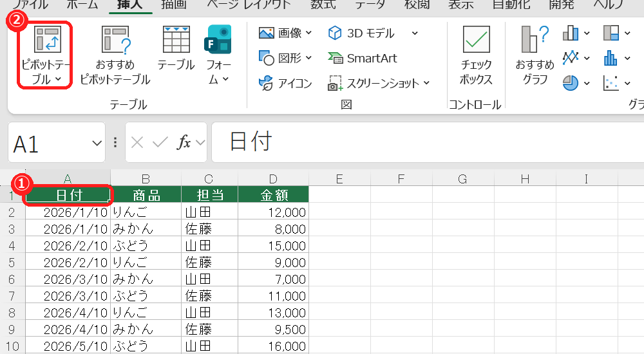This screenshot has height=354, width=644.
Task: Switch to the 描画 tab
Action: tap(174, 5)
